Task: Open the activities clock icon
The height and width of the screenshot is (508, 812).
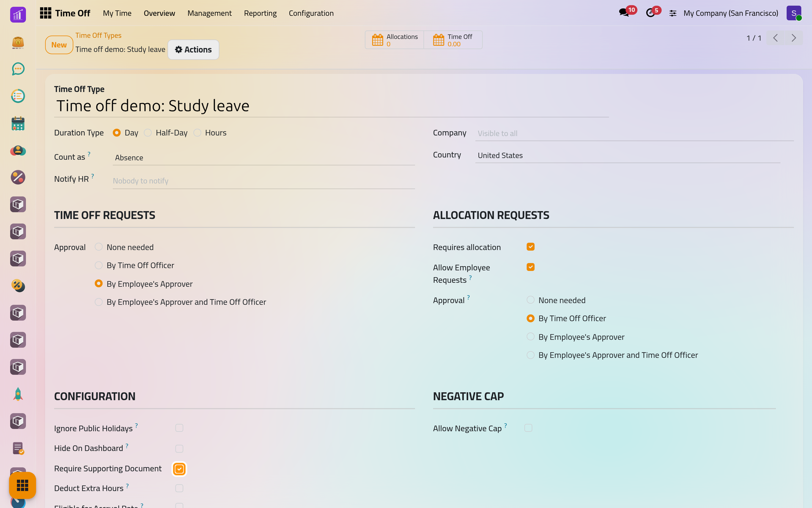Action: 650,13
